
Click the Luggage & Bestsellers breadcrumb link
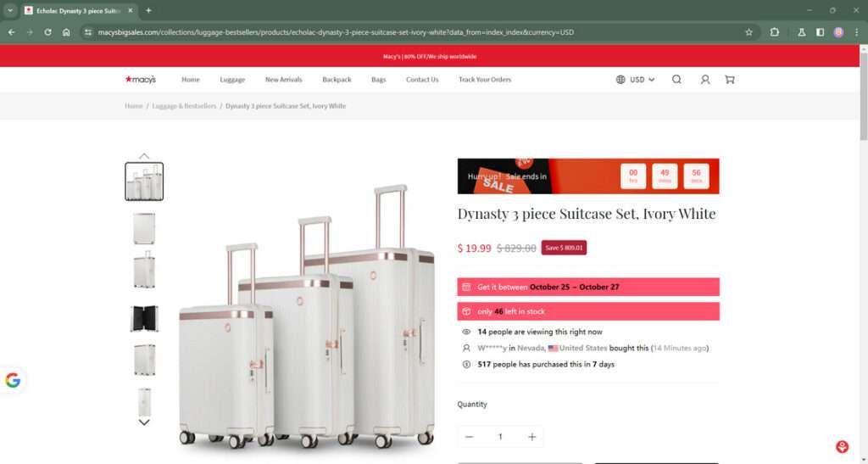click(184, 106)
